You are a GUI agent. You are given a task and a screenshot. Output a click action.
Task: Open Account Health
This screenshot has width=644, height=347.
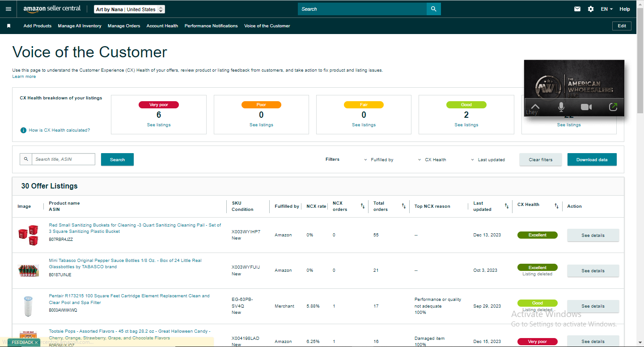pos(162,26)
